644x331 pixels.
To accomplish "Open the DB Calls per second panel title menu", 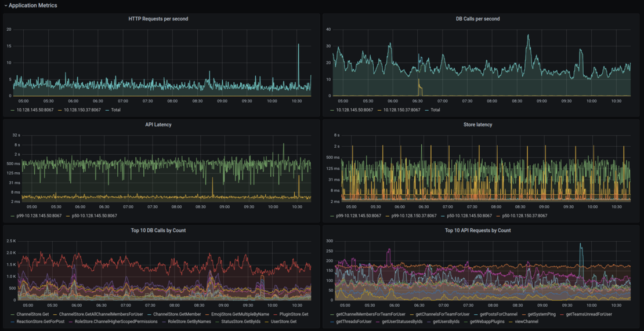I will coord(477,19).
